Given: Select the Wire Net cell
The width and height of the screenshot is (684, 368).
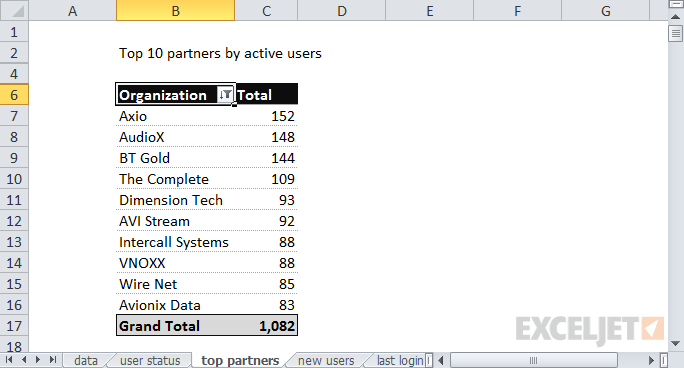Looking at the screenshot, I should click(175, 284).
